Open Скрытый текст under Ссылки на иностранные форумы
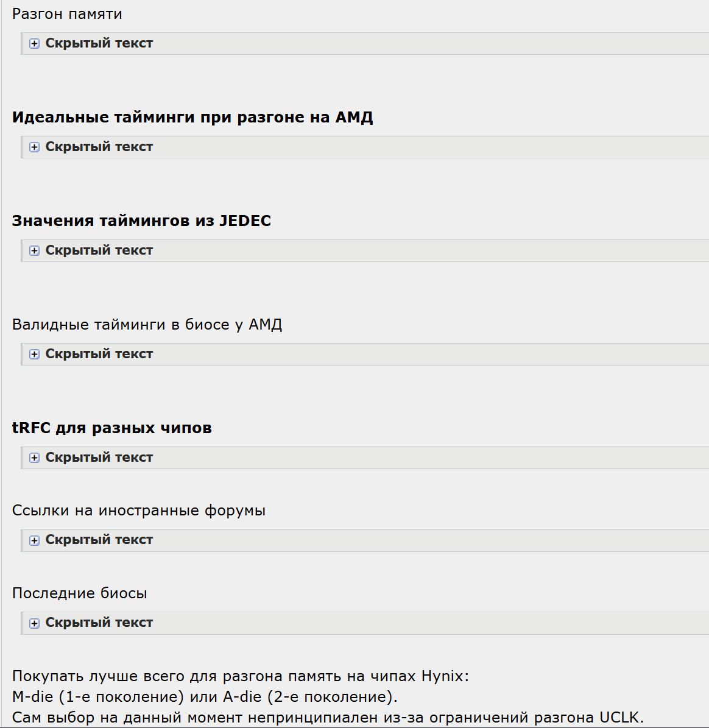Image resolution: width=709 pixels, height=728 pixels. 99,540
